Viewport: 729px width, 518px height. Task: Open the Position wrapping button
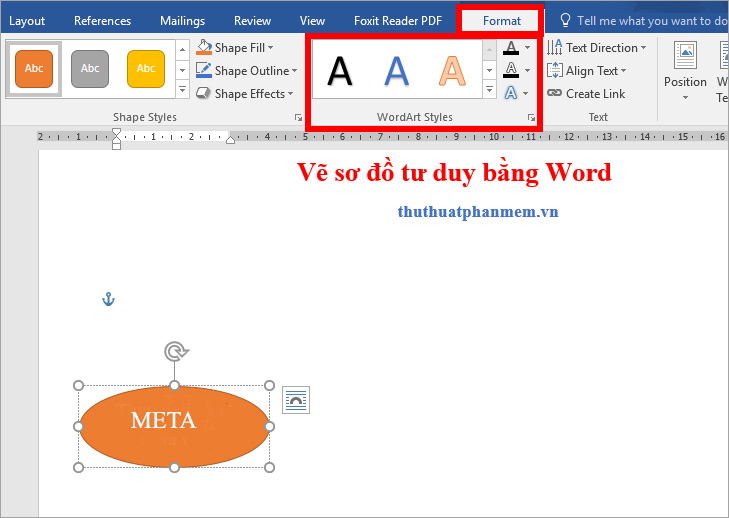(x=685, y=72)
